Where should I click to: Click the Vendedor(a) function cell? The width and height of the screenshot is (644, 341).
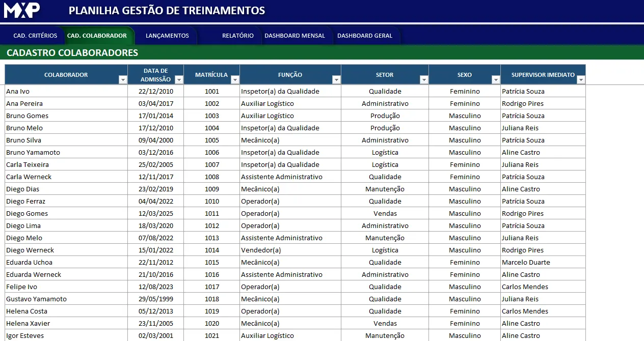point(290,250)
